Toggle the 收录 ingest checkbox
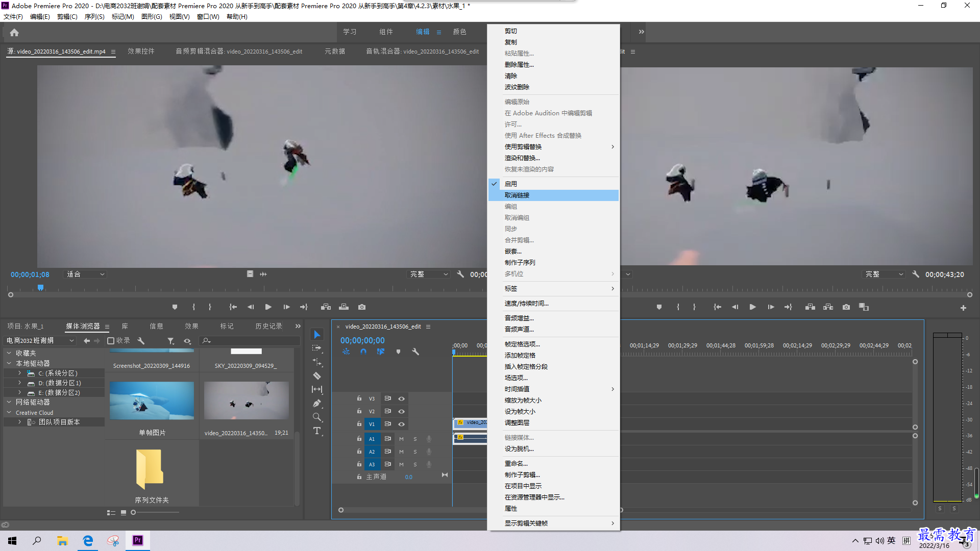Viewport: 980px width, 551px height. pyautogui.click(x=110, y=341)
